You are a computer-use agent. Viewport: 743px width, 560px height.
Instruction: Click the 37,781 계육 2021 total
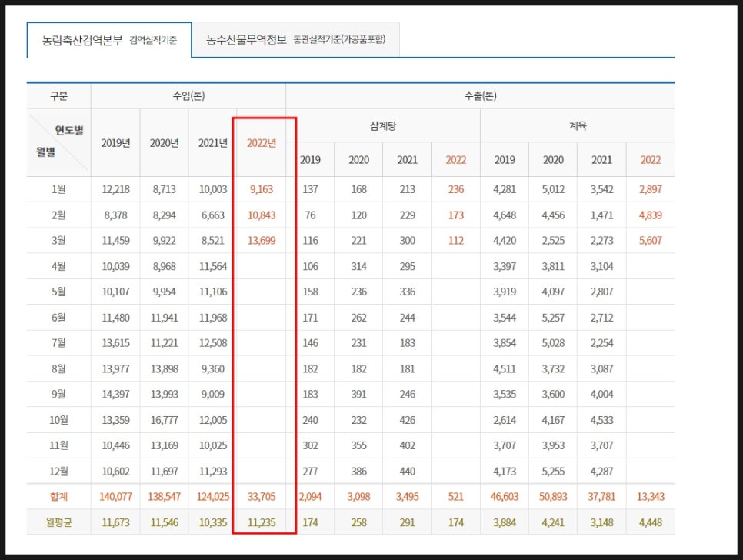pos(601,496)
